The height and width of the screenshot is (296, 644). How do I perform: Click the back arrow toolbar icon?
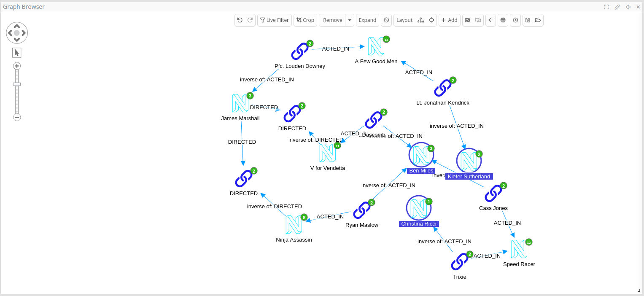[490, 20]
